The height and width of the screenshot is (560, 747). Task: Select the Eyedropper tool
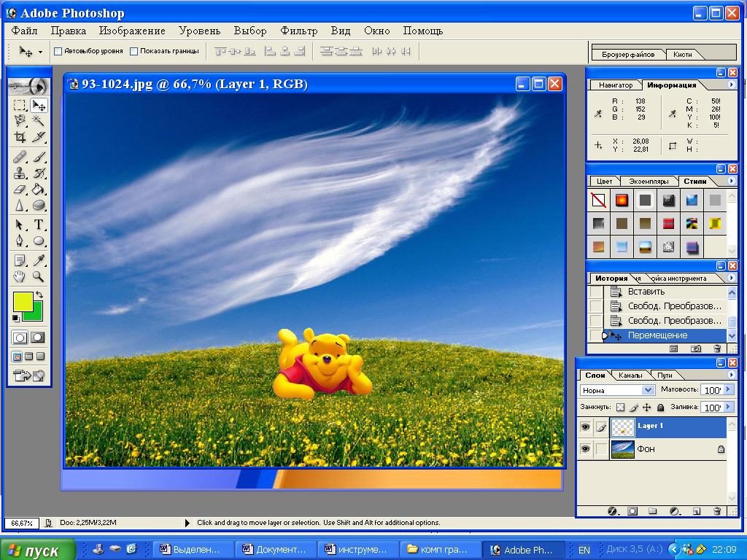tap(39, 260)
